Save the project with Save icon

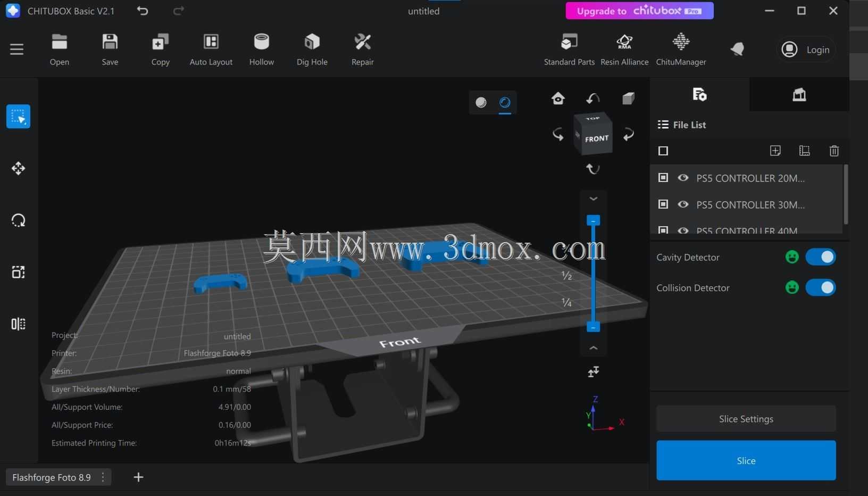110,49
